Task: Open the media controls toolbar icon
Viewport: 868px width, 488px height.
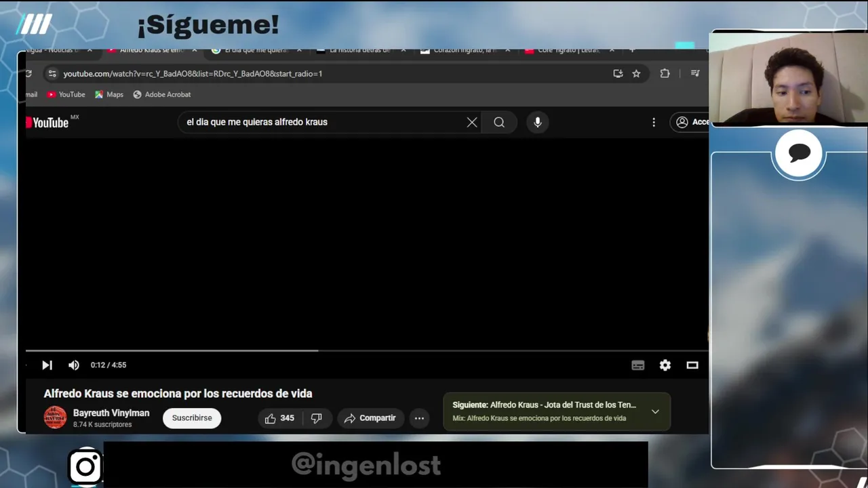Action: (695, 73)
